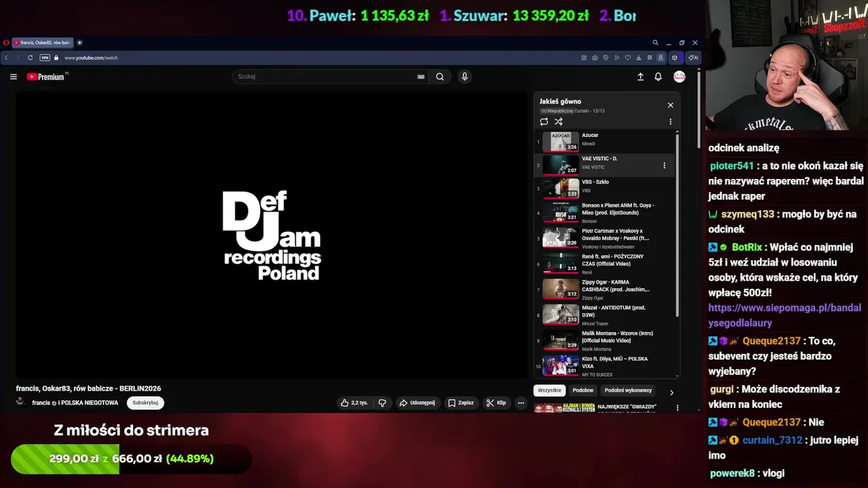
Task: Play VBS - Szkło from playlist
Action: coord(604,188)
